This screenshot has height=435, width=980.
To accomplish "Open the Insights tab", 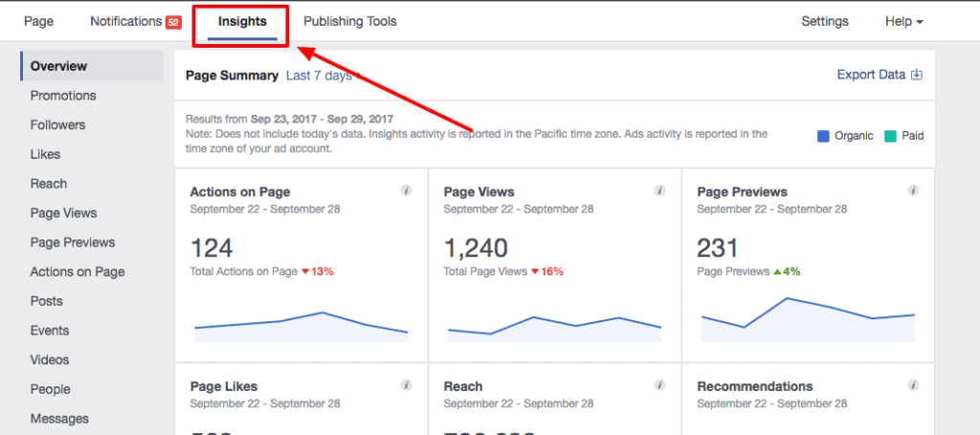I will click(x=242, y=21).
